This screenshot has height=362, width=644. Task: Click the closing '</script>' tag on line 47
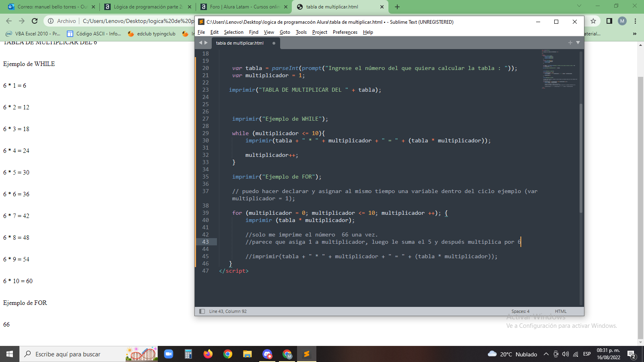point(234,271)
